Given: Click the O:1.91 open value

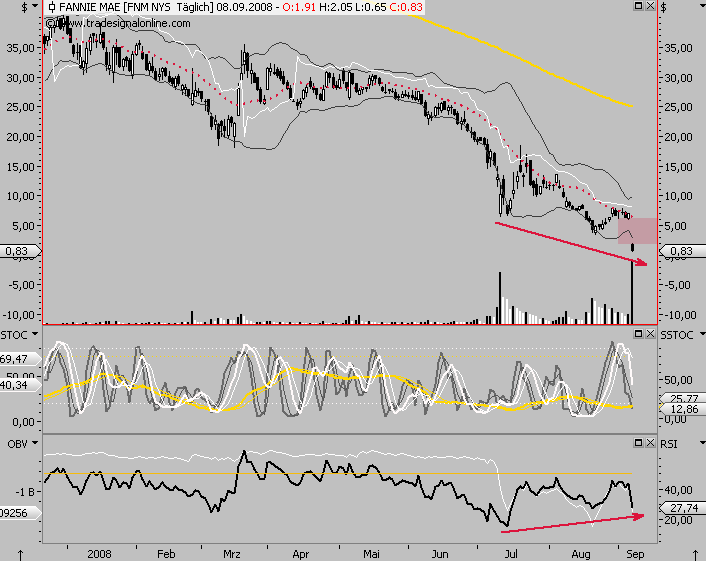Looking at the screenshot, I should [298, 7].
